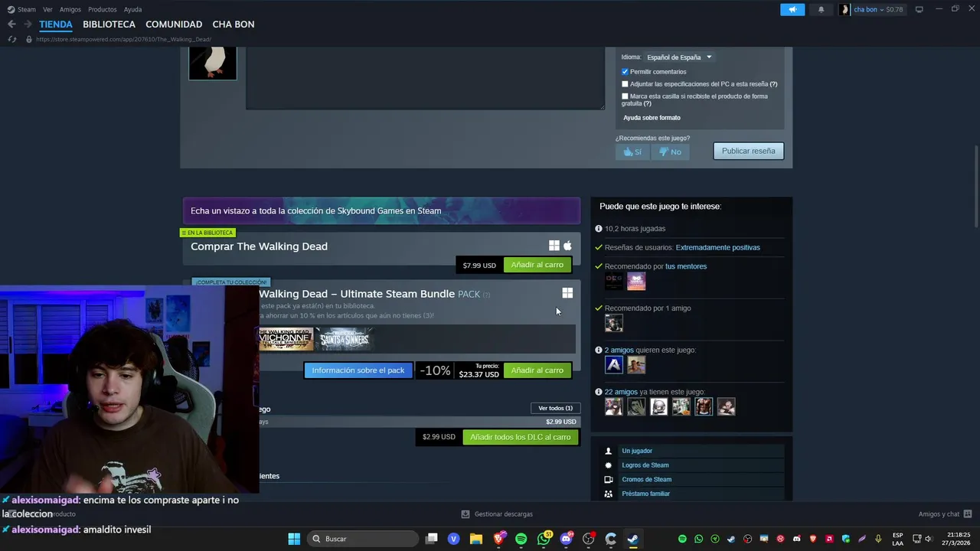Open the tus mentores link

[686, 266]
